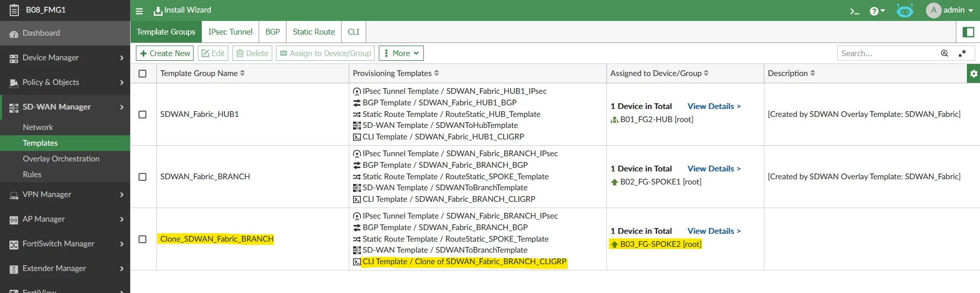
Task: Click the Edit button
Action: point(213,53)
